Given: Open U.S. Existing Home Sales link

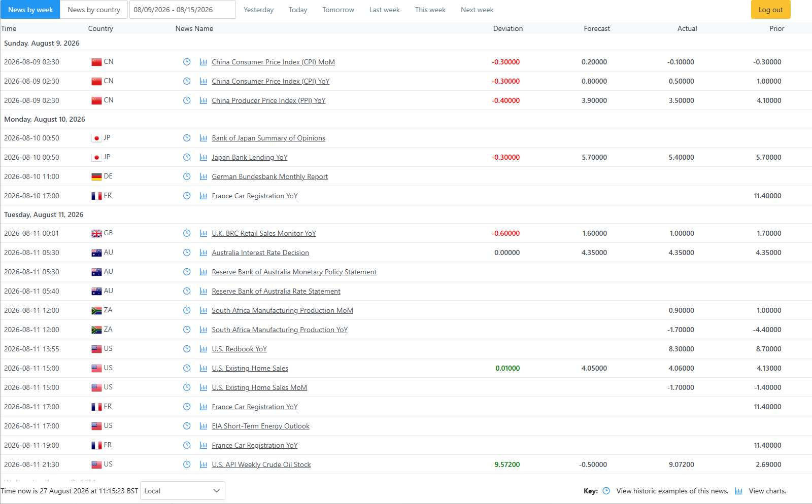Looking at the screenshot, I should 250,368.
